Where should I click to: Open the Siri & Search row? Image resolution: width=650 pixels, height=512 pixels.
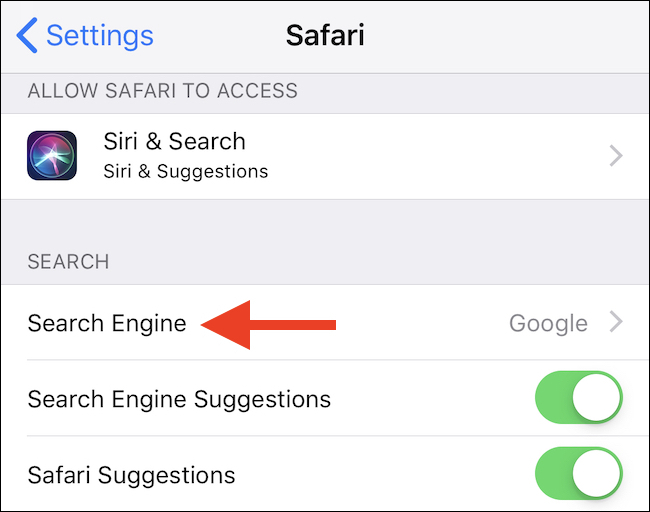tap(325, 156)
